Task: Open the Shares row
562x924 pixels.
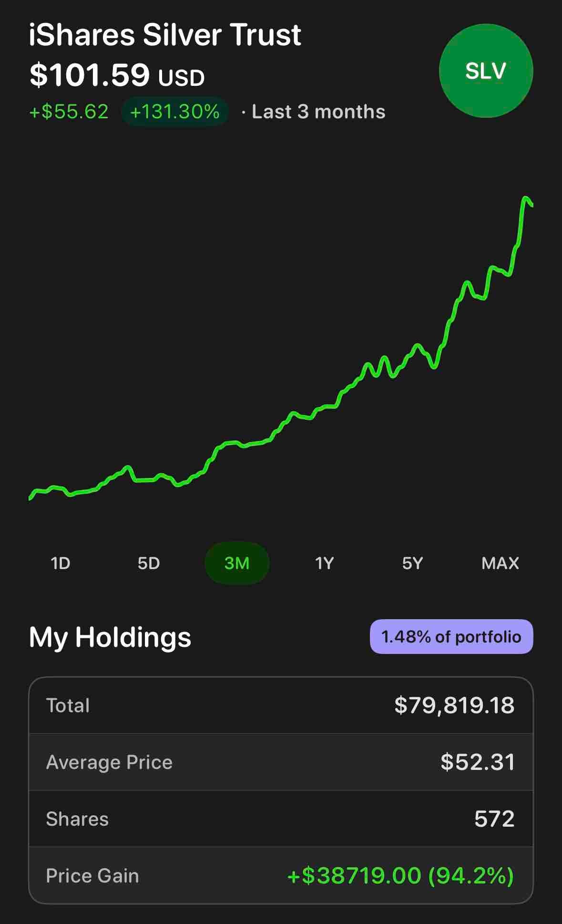Action: 281,819
